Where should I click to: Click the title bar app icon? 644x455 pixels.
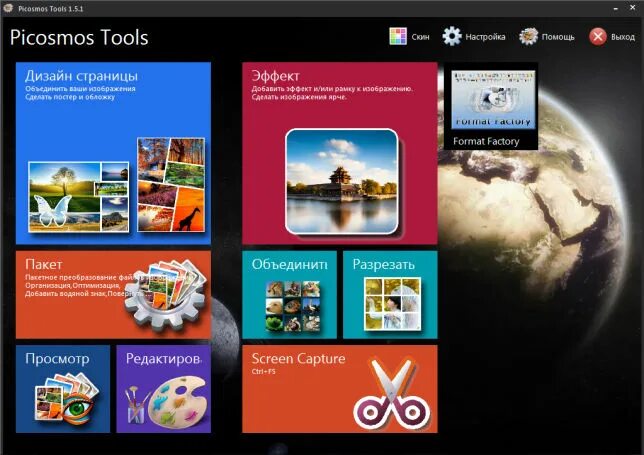pyautogui.click(x=8, y=8)
